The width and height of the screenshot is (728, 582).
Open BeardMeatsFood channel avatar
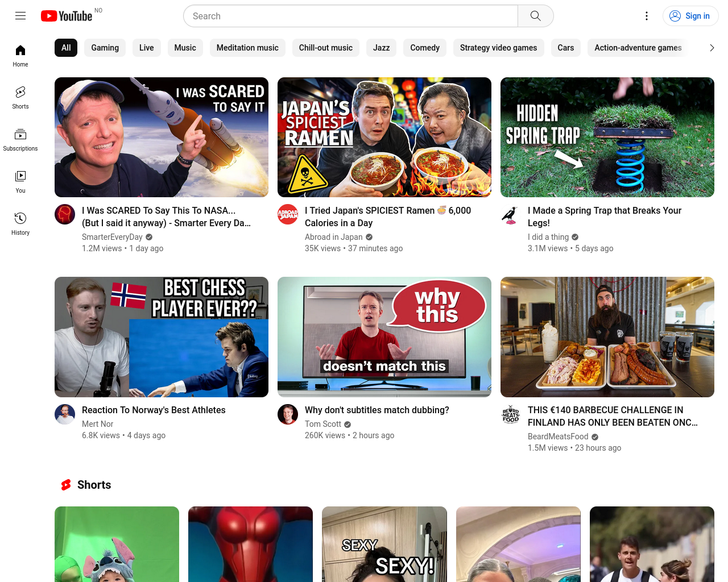point(511,414)
